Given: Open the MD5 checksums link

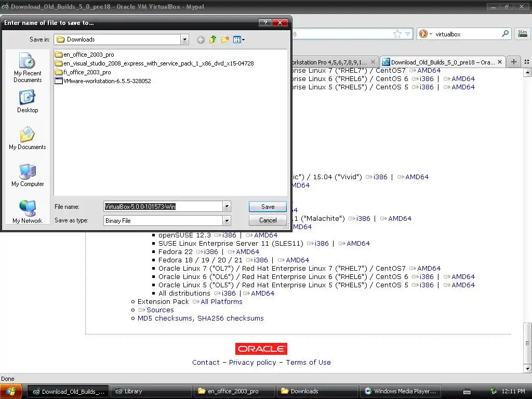Looking at the screenshot, I should pos(165,318).
